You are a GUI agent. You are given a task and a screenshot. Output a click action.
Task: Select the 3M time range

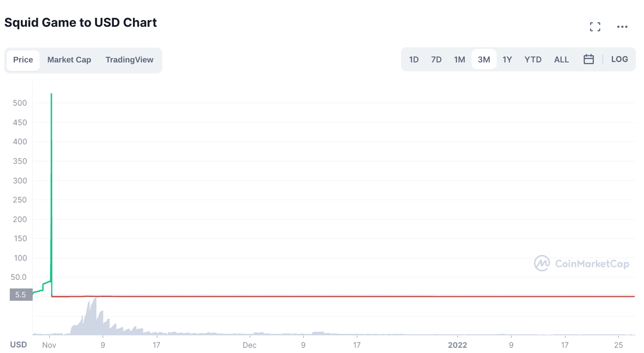click(484, 59)
